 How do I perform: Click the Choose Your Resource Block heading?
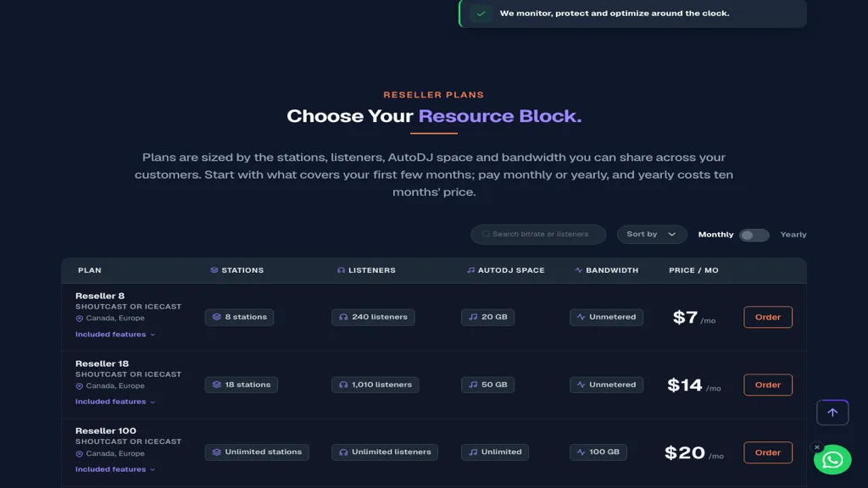(x=434, y=115)
